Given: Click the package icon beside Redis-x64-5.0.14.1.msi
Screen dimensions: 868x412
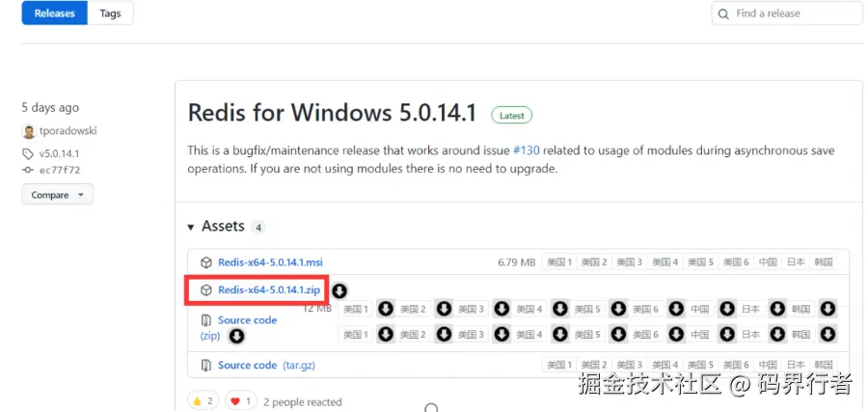Looking at the screenshot, I should coord(206,261).
